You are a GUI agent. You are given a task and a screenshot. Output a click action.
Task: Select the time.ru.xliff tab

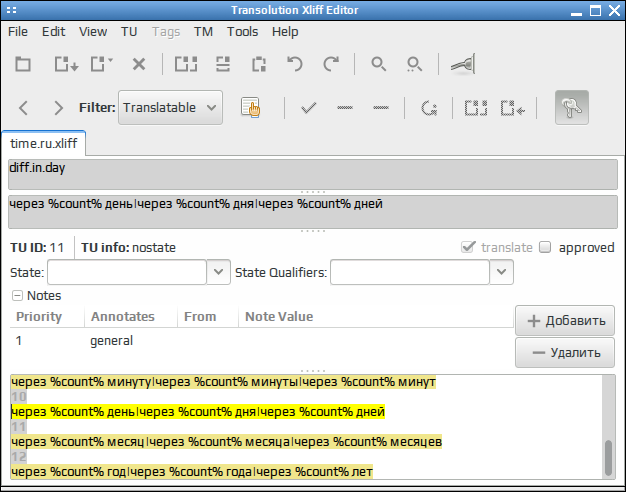pos(44,143)
